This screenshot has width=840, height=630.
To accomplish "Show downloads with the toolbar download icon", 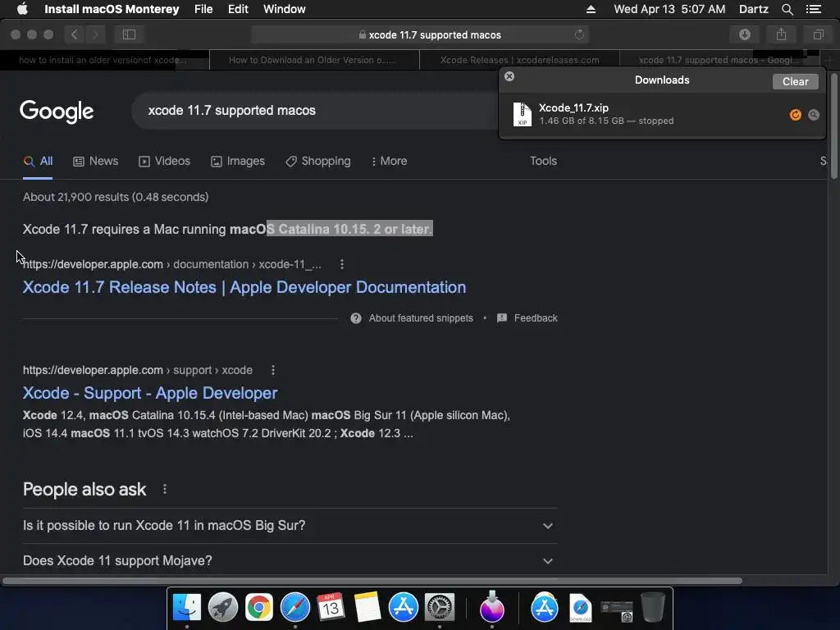I will click(x=745, y=34).
